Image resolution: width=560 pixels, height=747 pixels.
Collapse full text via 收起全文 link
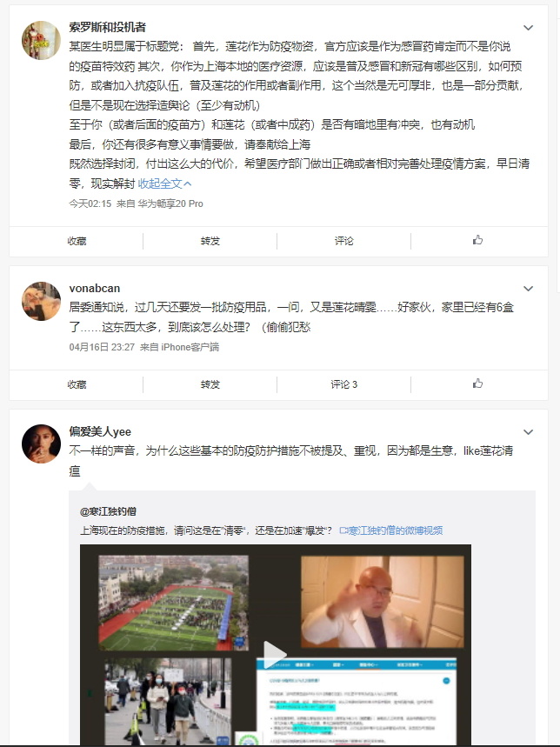click(x=164, y=183)
